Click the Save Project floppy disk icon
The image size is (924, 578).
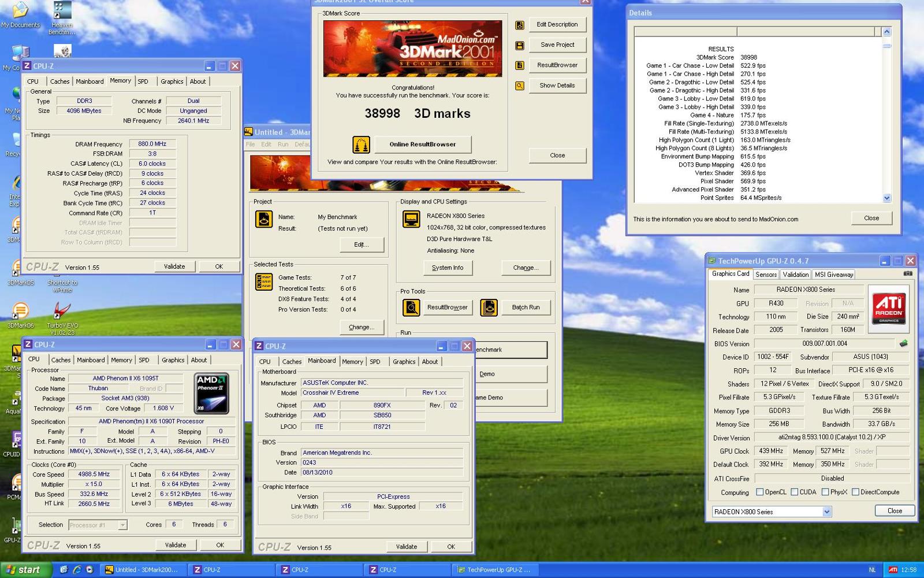point(520,45)
